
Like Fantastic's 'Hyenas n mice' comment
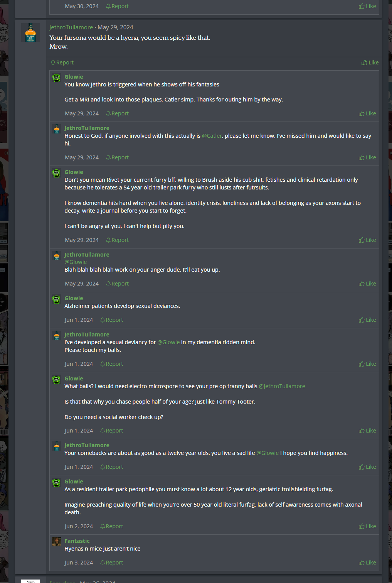point(367,563)
